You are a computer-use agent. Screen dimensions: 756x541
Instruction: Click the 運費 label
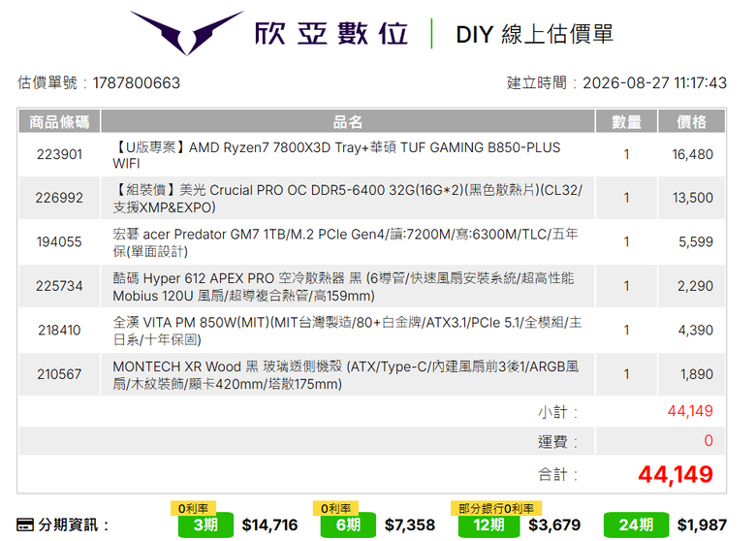pyautogui.click(x=557, y=442)
